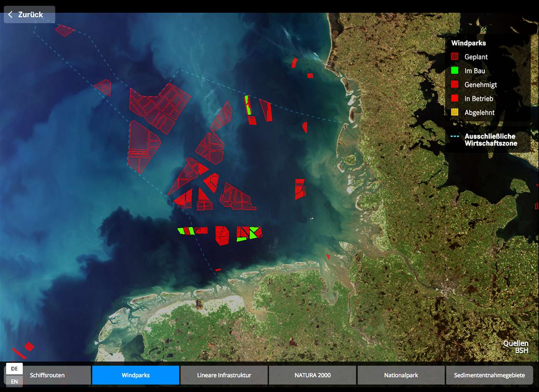Screen dimensions: 539x392
Task: Select the Sedimententnahmegebiete tab
Action: [x=489, y=375]
